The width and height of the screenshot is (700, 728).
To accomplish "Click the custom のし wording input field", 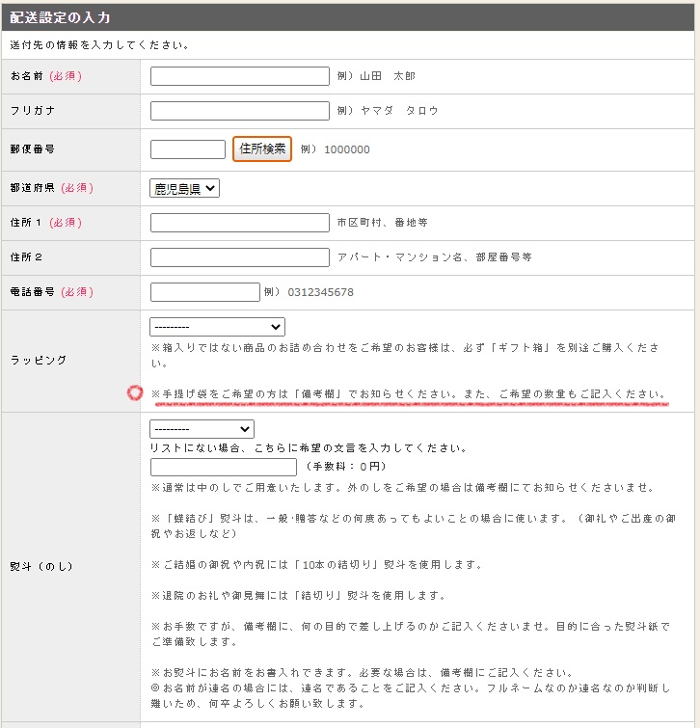I will coord(224,467).
